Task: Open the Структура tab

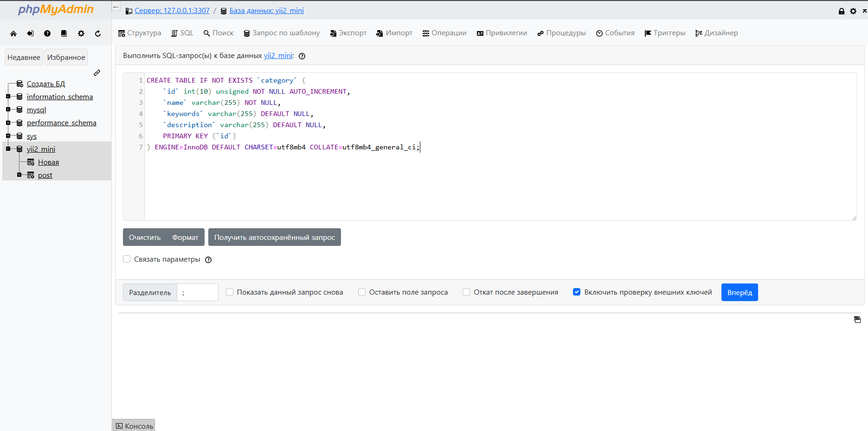Action: [x=140, y=33]
